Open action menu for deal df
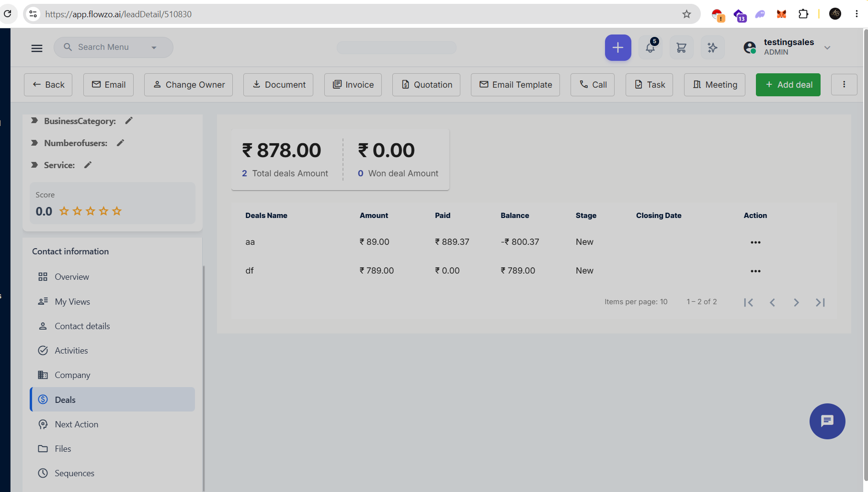 (755, 271)
